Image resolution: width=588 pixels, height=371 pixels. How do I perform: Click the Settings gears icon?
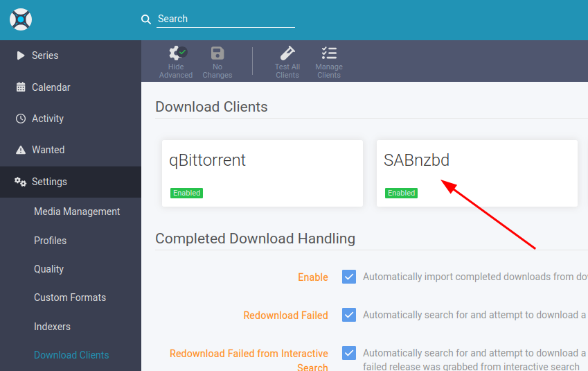click(x=20, y=182)
